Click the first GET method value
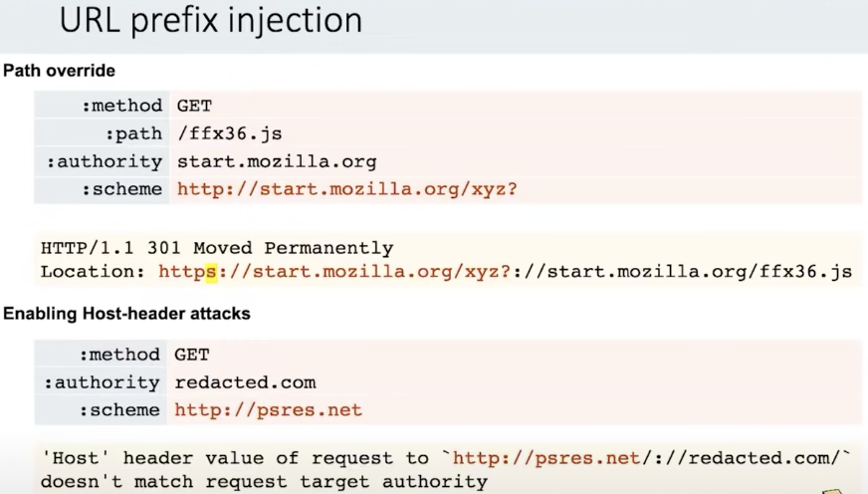Image resolution: width=868 pixels, height=494 pixels. point(194,105)
